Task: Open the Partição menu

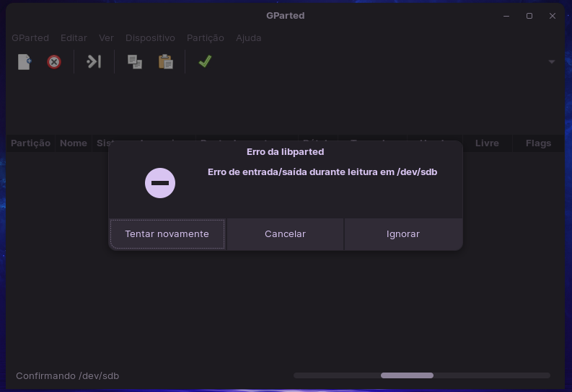Action: pos(206,38)
